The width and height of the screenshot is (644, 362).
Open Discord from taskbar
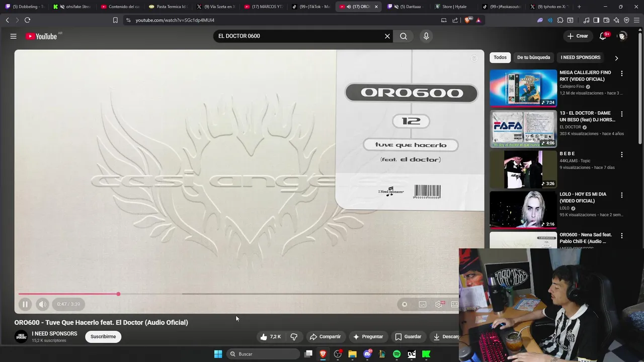367,354
